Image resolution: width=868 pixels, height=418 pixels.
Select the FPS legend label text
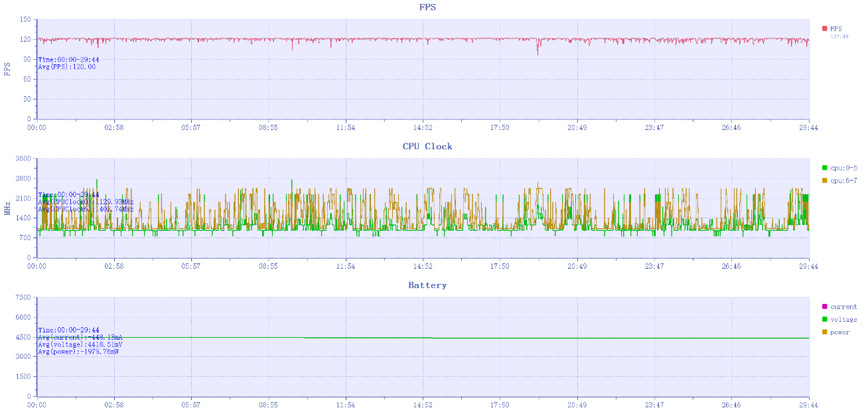point(835,29)
